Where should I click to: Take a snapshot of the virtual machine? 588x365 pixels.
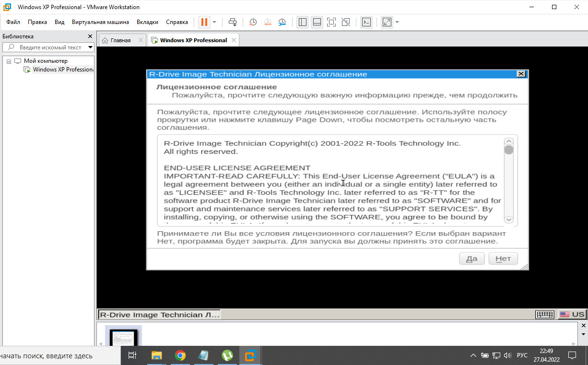point(253,22)
